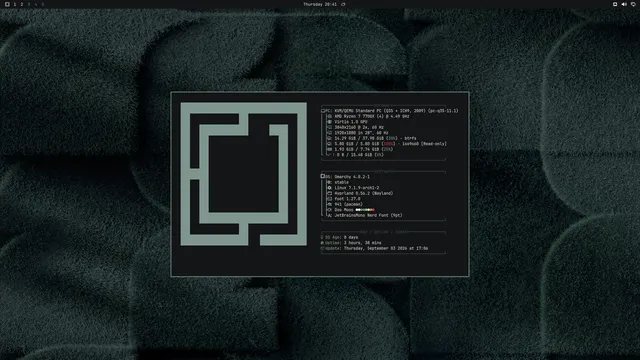Click the foot 1.27.0 terminal line
Viewport: 640px width, 360px height.
pos(344,199)
